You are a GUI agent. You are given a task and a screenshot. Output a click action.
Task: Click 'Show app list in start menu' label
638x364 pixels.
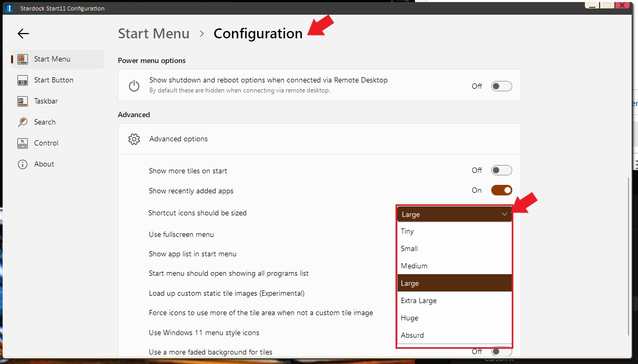(193, 254)
